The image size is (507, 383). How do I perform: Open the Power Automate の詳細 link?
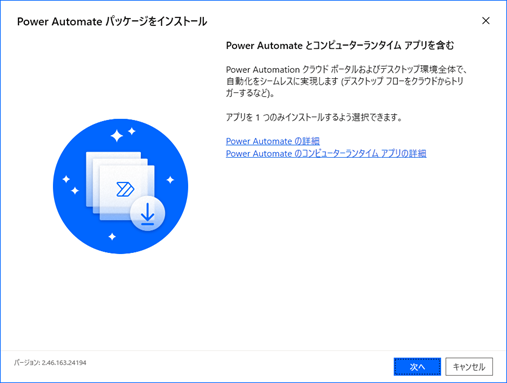[273, 141]
